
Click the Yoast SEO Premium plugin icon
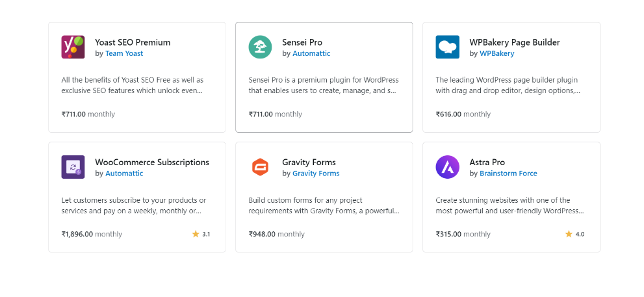[x=73, y=47]
